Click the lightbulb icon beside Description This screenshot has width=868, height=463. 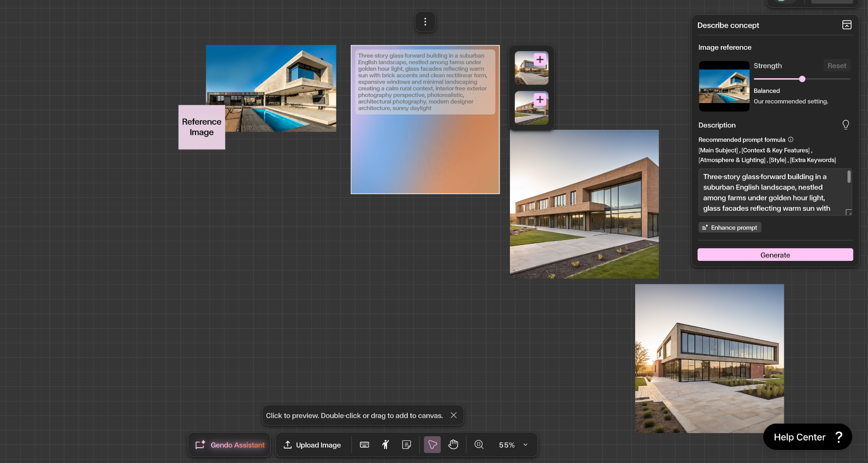(845, 125)
